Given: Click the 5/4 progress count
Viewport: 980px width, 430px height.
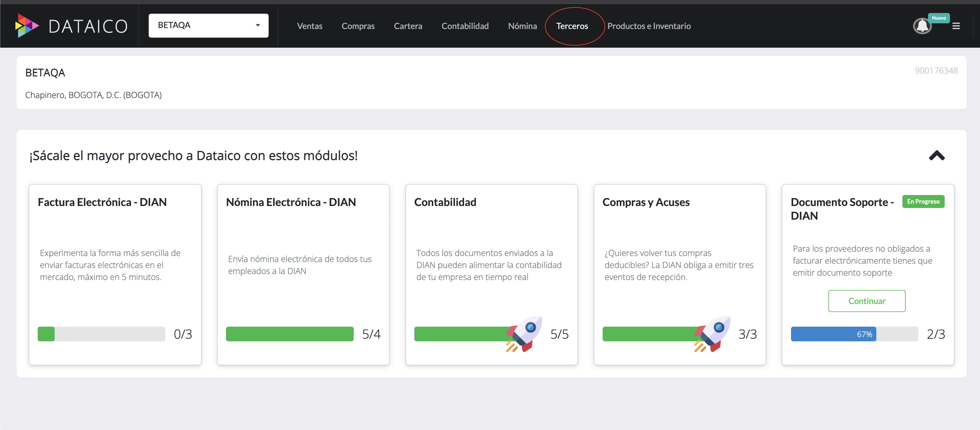Looking at the screenshot, I should (x=371, y=334).
